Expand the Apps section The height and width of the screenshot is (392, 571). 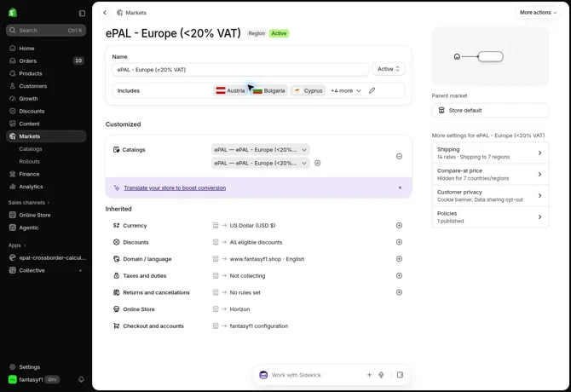pyautogui.click(x=17, y=245)
